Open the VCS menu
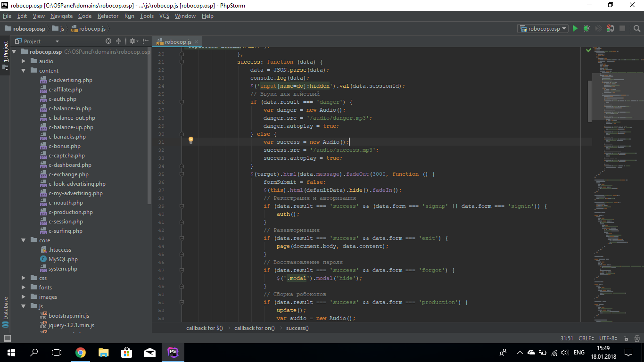The width and height of the screenshot is (644, 362). tap(164, 16)
